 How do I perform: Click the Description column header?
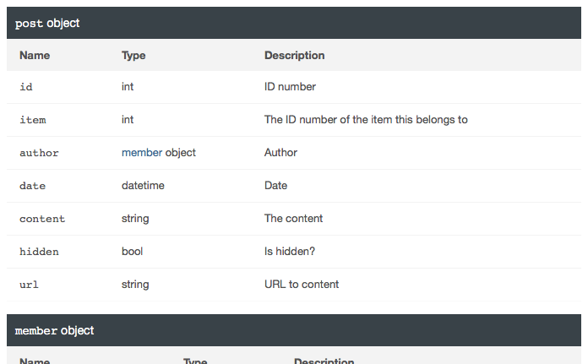coord(294,56)
